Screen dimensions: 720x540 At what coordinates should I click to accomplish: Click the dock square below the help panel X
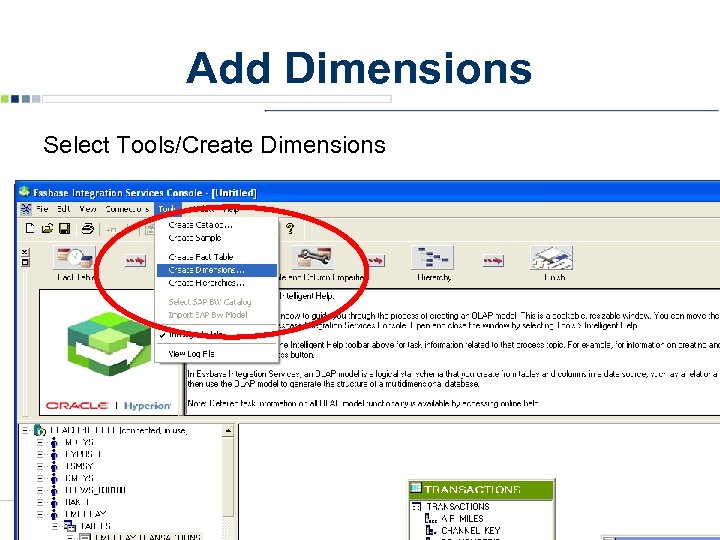pyautogui.click(x=25, y=262)
